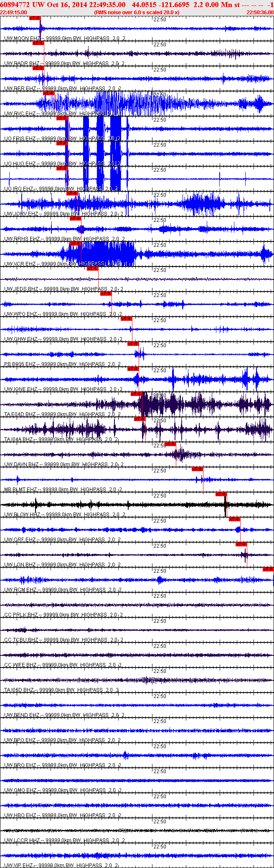Select the red pick flag on the UW RVC trace
Screen dimensions: 274x868
coord(49,93)
